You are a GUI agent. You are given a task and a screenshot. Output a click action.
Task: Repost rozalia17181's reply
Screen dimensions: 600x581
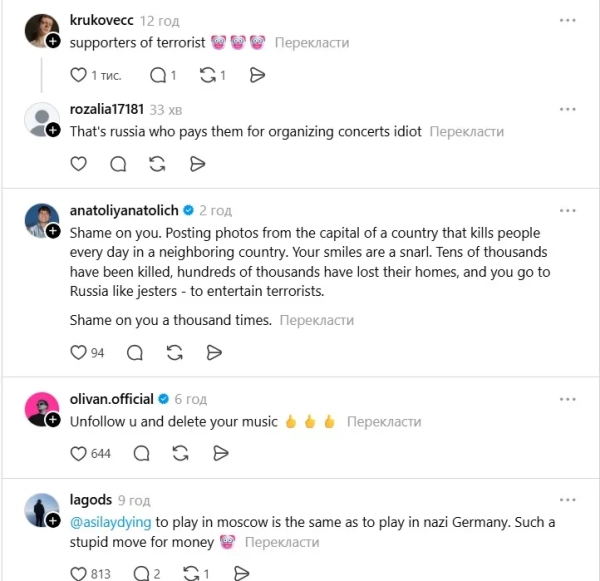click(157, 164)
